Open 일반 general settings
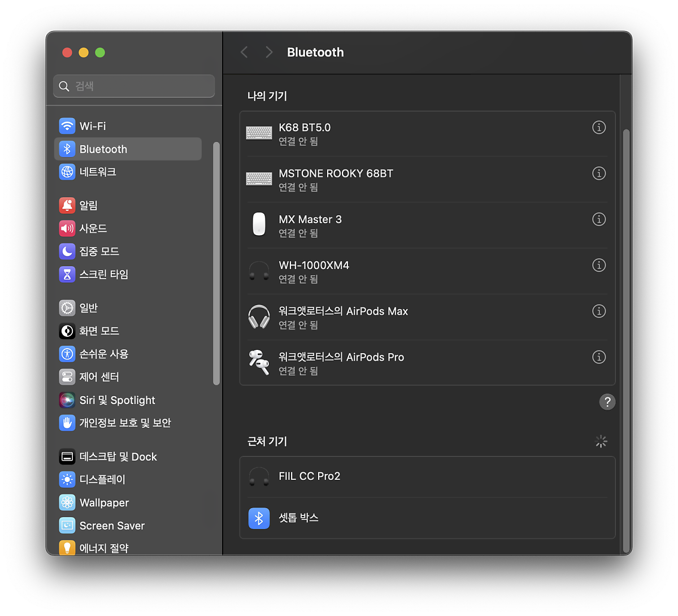The image size is (678, 616). pyautogui.click(x=128, y=308)
